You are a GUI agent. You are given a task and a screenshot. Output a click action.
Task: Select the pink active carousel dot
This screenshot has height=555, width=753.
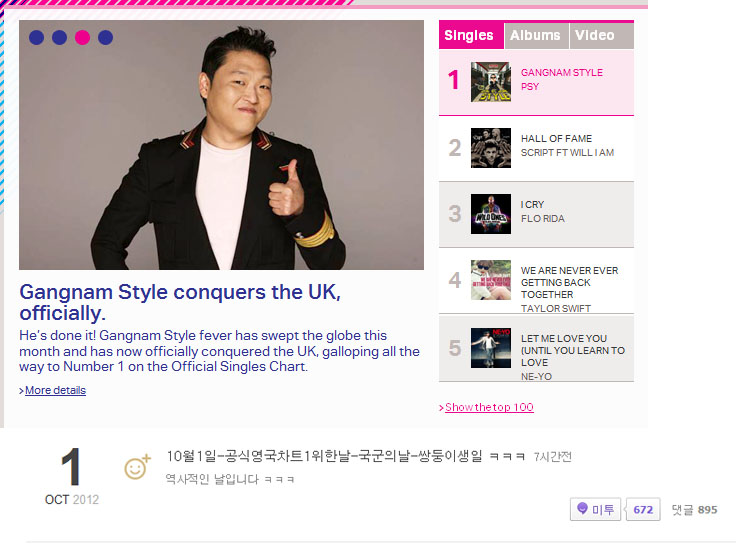(83, 37)
